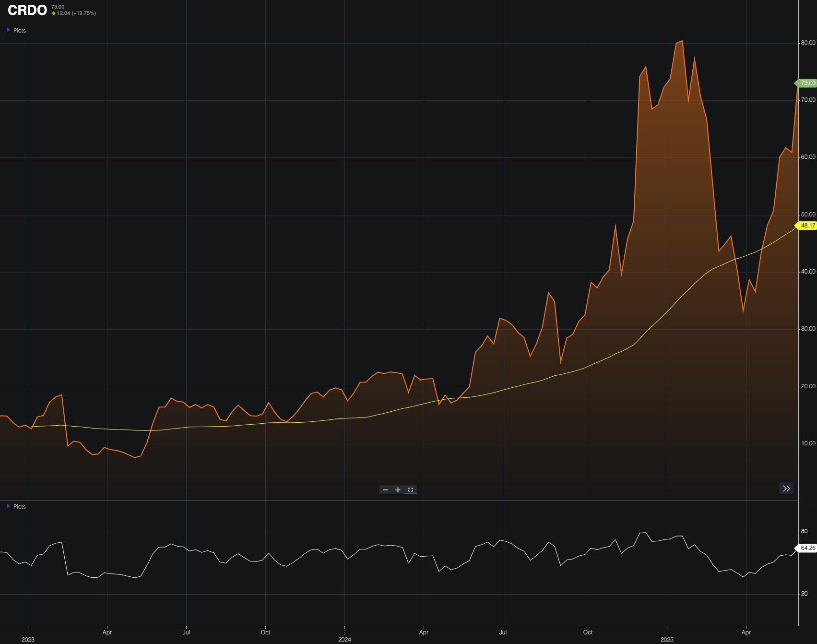Click the CRDO ticker symbol
This screenshot has width=817, height=644.
26,10
